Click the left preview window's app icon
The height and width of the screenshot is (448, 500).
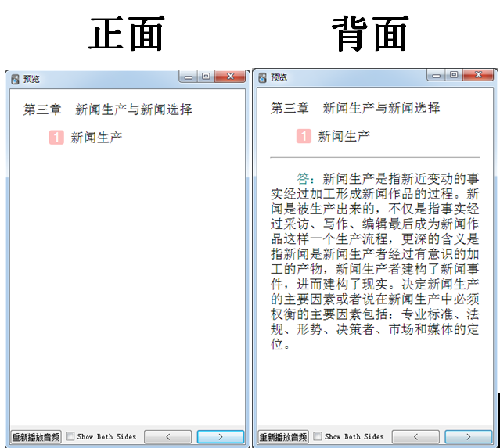15,79
